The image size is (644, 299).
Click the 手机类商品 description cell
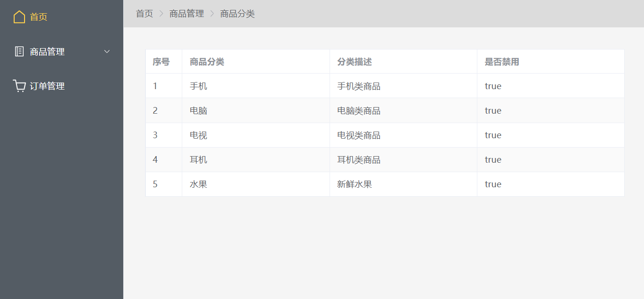pos(403,86)
